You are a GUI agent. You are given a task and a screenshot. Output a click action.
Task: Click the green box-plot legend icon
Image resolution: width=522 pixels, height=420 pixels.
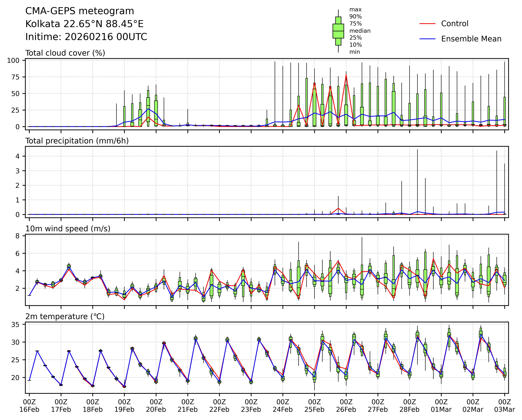(x=338, y=31)
